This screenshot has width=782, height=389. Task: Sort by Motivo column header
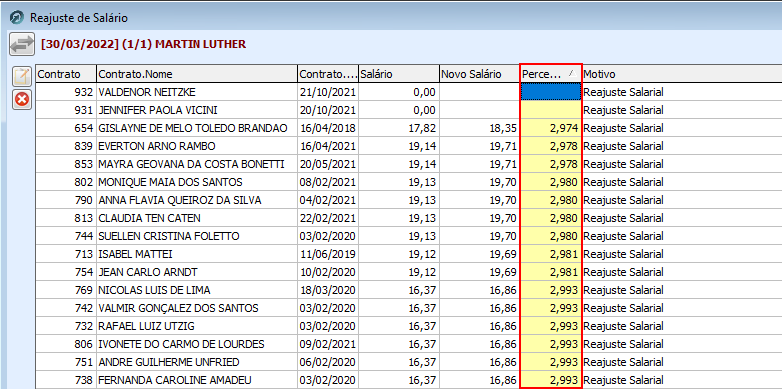pos(682,74)
